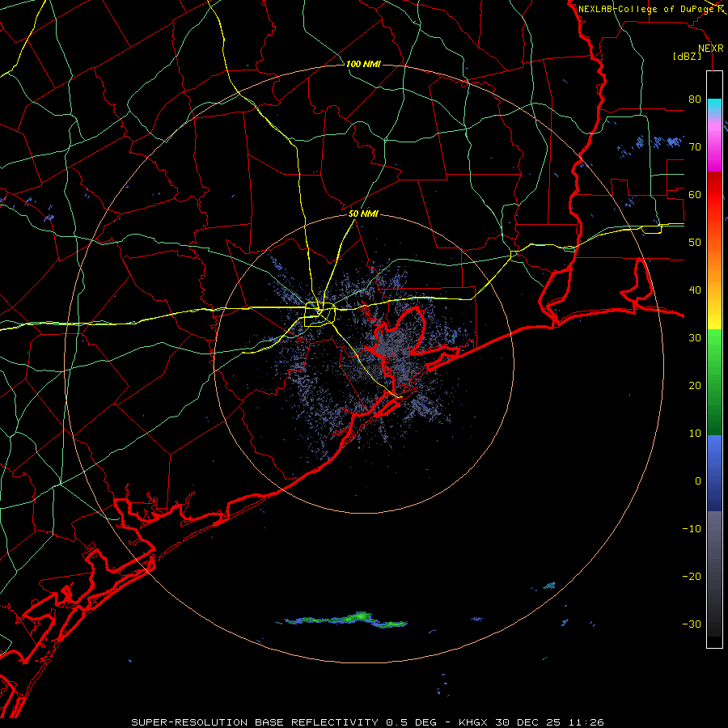Click the 60 value on the dBZ scale

[695, 194]
